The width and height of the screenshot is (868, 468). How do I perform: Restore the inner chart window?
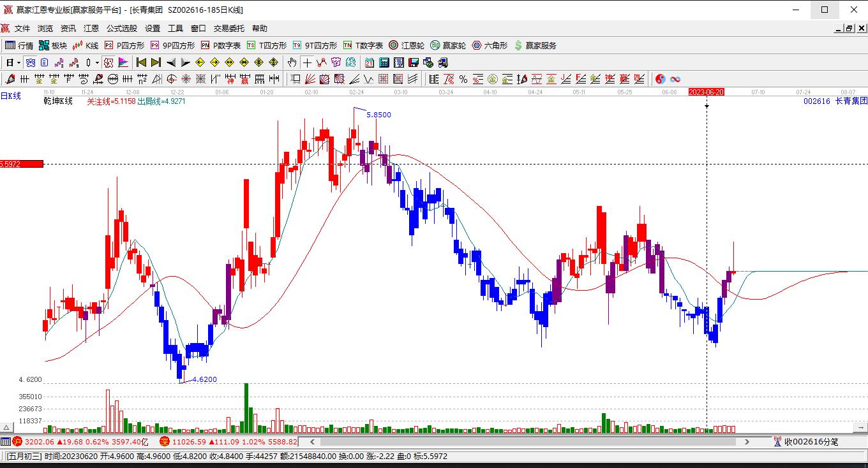pos(849,28)
